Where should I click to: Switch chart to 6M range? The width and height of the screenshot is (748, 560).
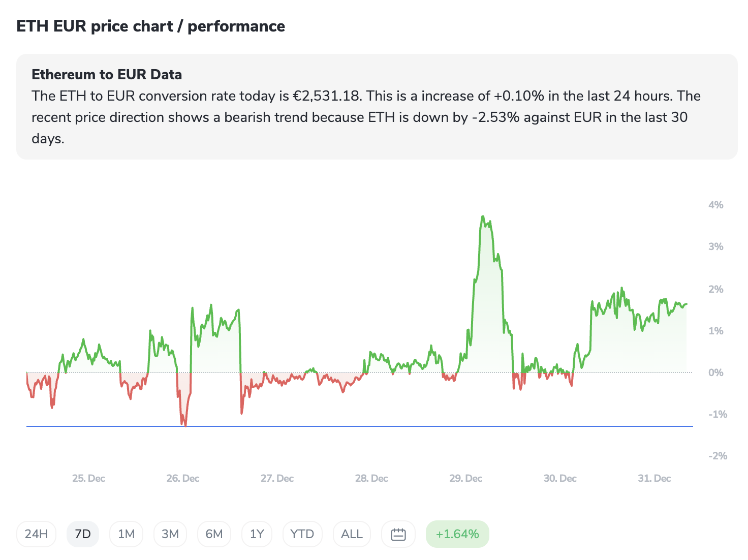[214, 534]
